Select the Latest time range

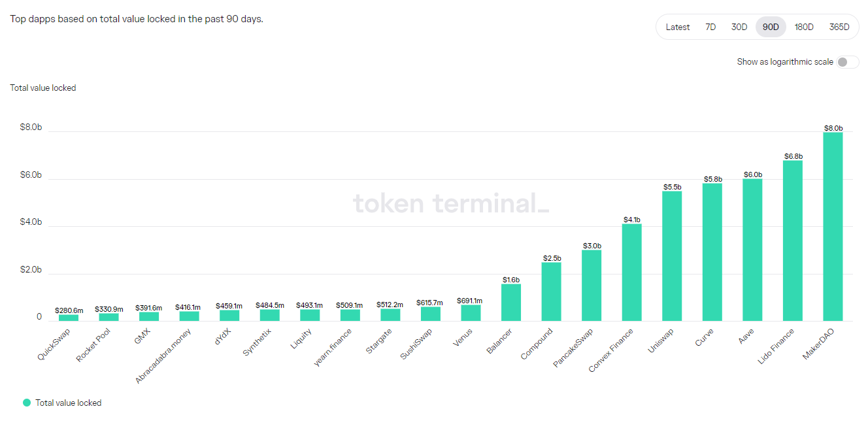[x=677, y=27]
